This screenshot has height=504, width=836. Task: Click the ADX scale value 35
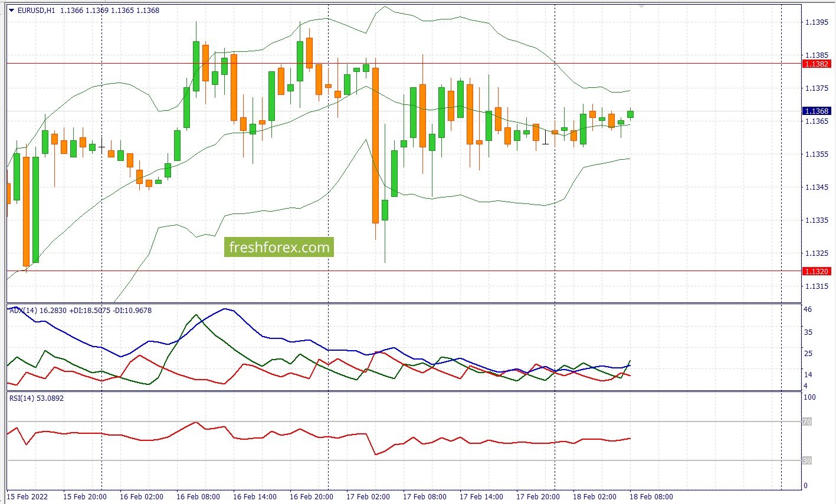tap(808, 332)
